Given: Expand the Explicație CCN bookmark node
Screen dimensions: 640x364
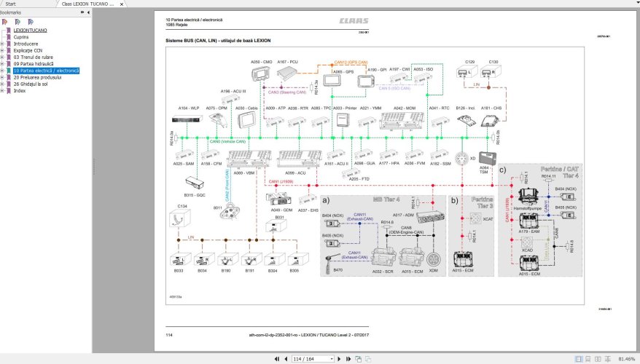Looking at the screenshot, I should pyautogui.click(x=2, y=50).
